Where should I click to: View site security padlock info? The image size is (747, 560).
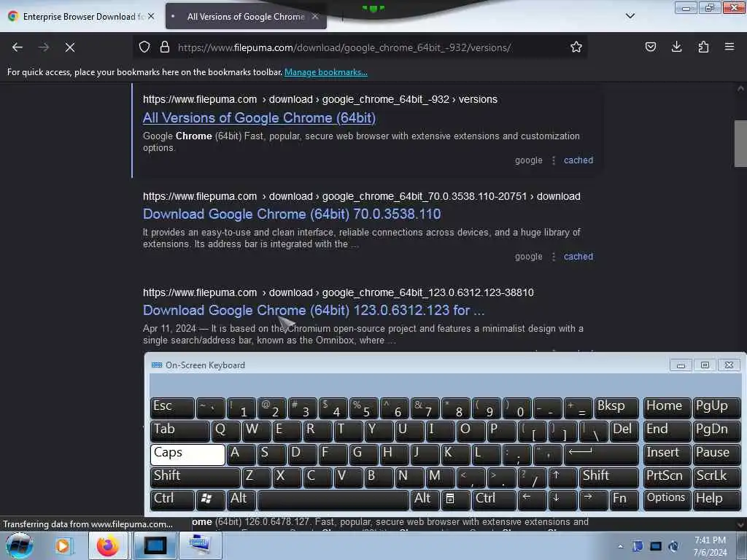coord(165,47)
